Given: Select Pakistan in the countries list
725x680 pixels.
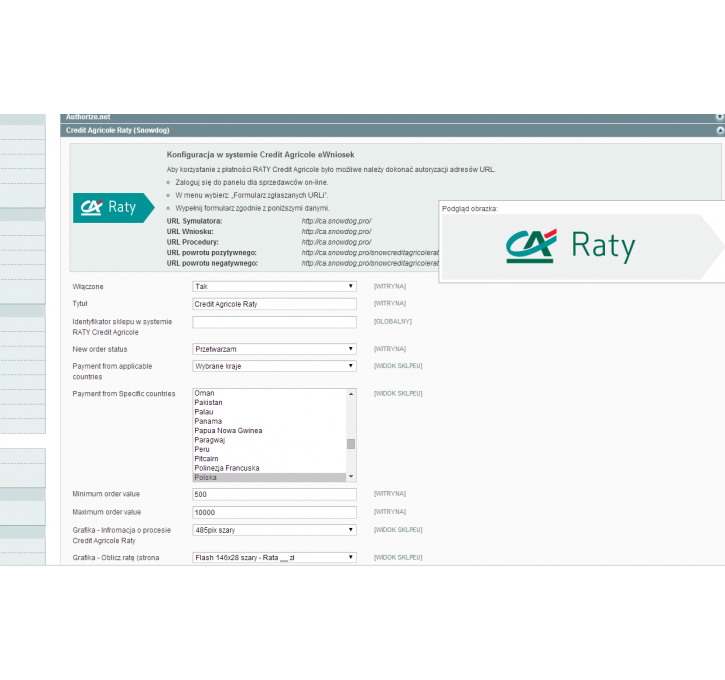Looking at the screenshot, I should click(x=269, y=403).
